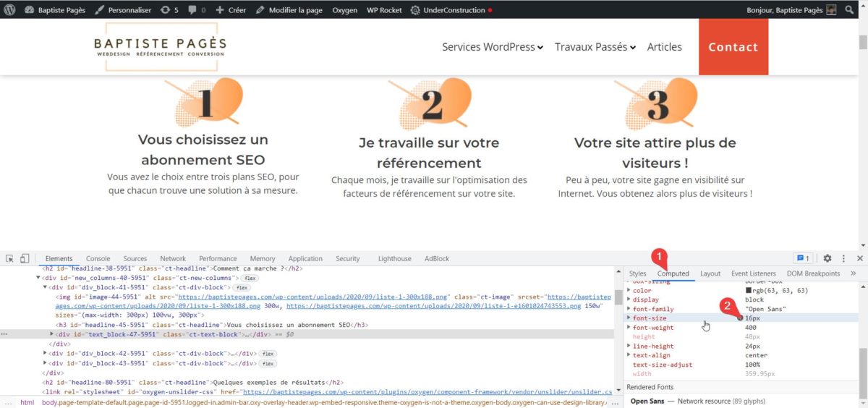This screenshot has height=408, width=868.
Task: Click Modifier la page edit link
Action: tap(289, 10)
